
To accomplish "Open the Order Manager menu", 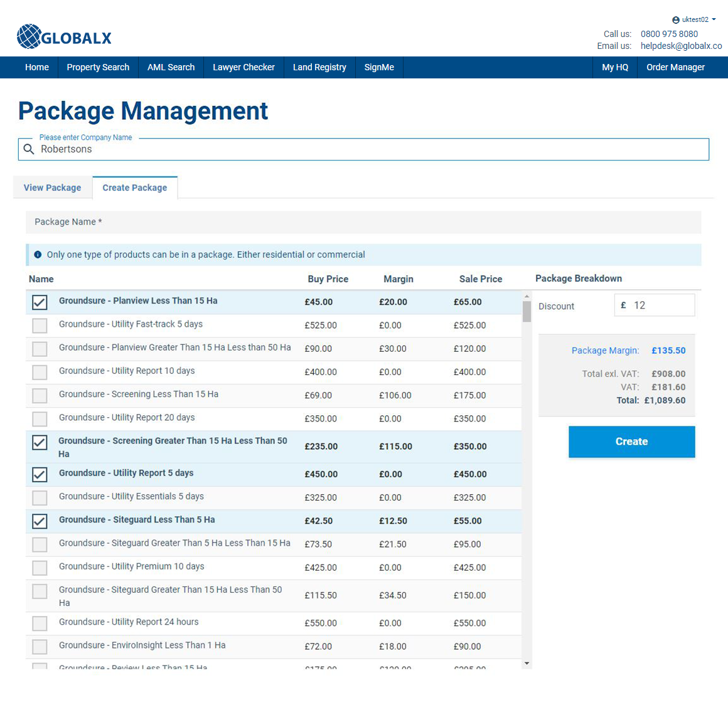I will coord(676,67).
